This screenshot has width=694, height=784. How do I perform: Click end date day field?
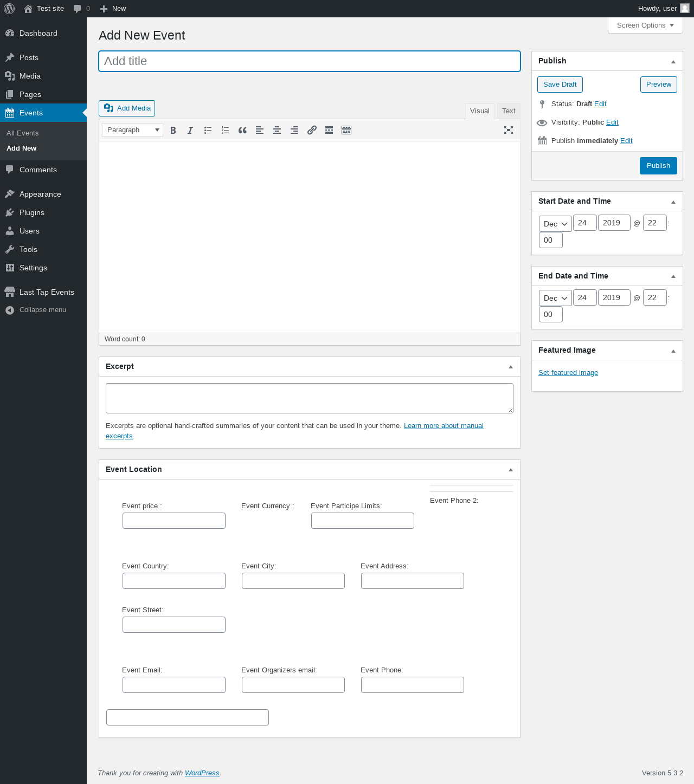[585, 297]
